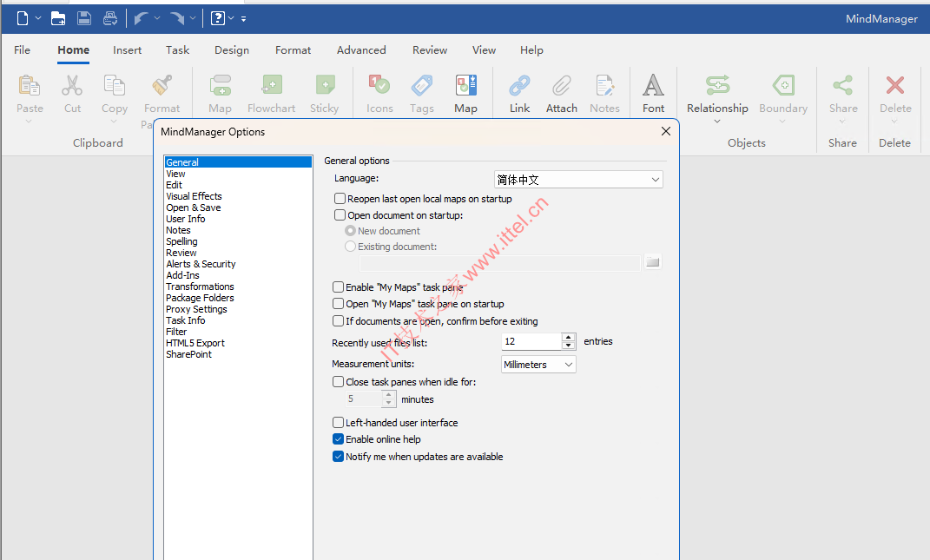Select Alerts & Security options category
This screenshot has width=930, height=560.
[201, 264]
